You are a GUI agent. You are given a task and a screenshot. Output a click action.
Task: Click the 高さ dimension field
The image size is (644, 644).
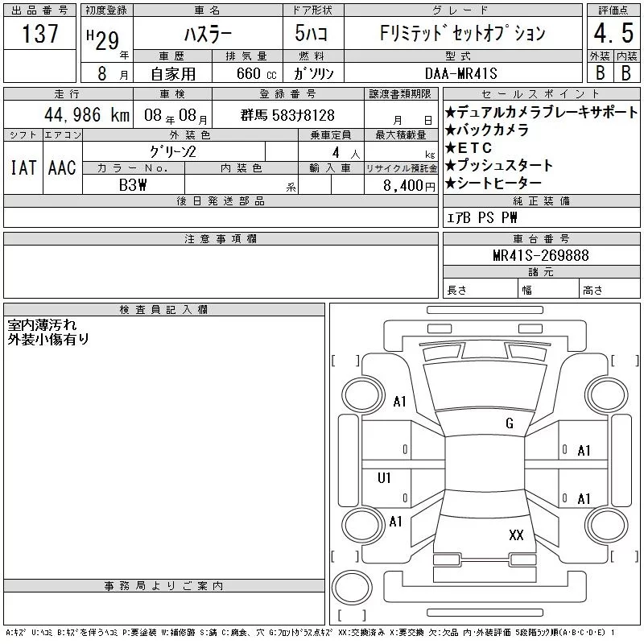(x=609, y=288)
